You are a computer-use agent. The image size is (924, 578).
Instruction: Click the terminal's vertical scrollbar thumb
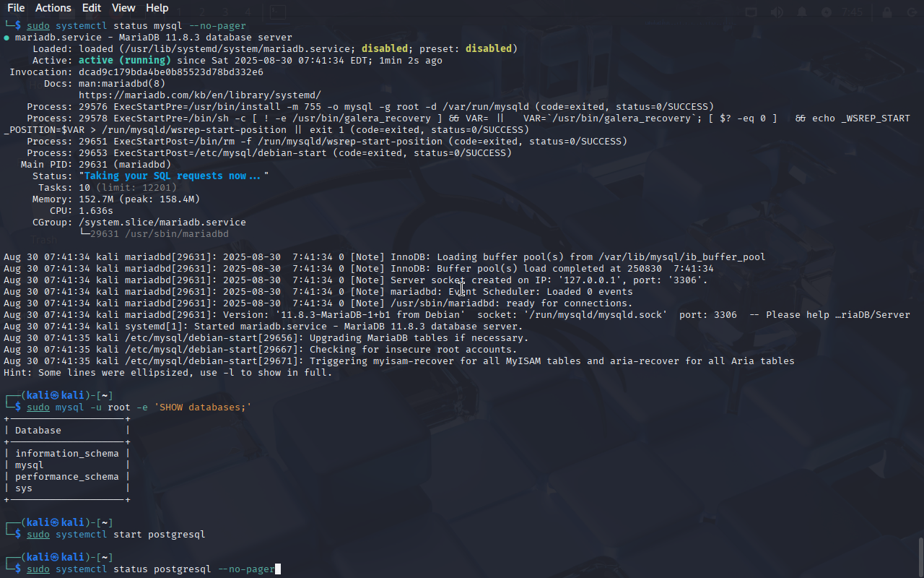click(x=920, y=556)
